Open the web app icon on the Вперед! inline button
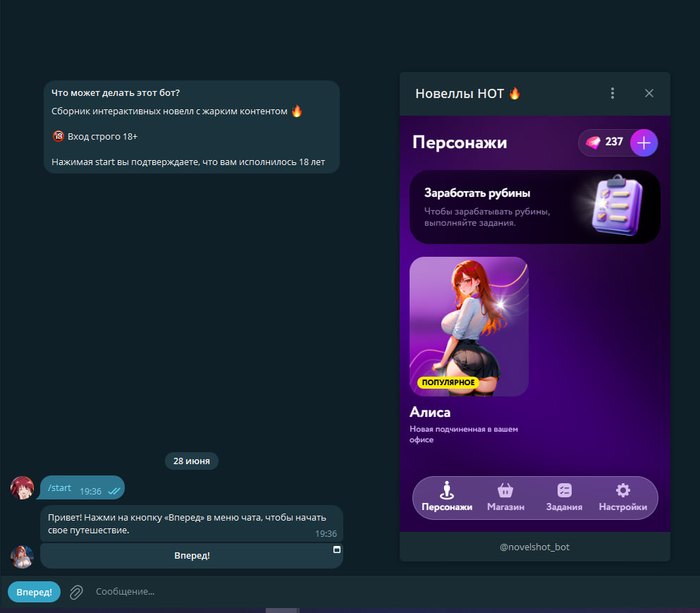The width and height of the screenshot is (700, 613). [337, 550]
